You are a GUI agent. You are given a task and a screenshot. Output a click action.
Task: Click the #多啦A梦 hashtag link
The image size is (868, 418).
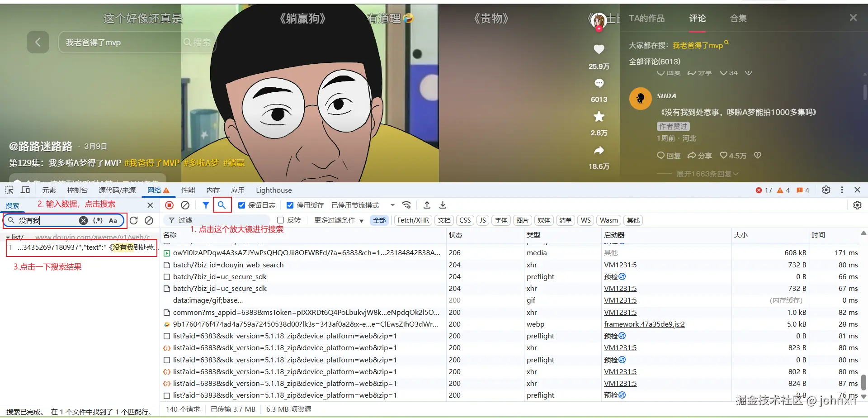[201, 163]
